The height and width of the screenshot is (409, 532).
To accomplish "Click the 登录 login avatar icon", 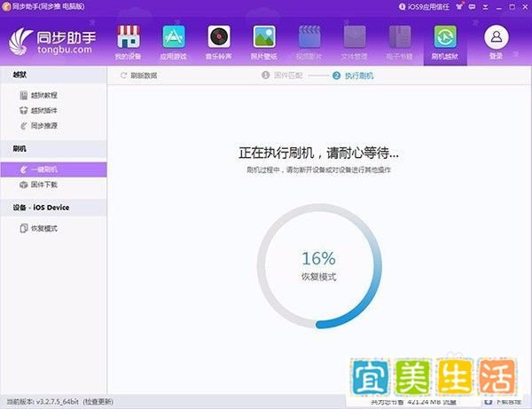I will (x=496, y=37).
